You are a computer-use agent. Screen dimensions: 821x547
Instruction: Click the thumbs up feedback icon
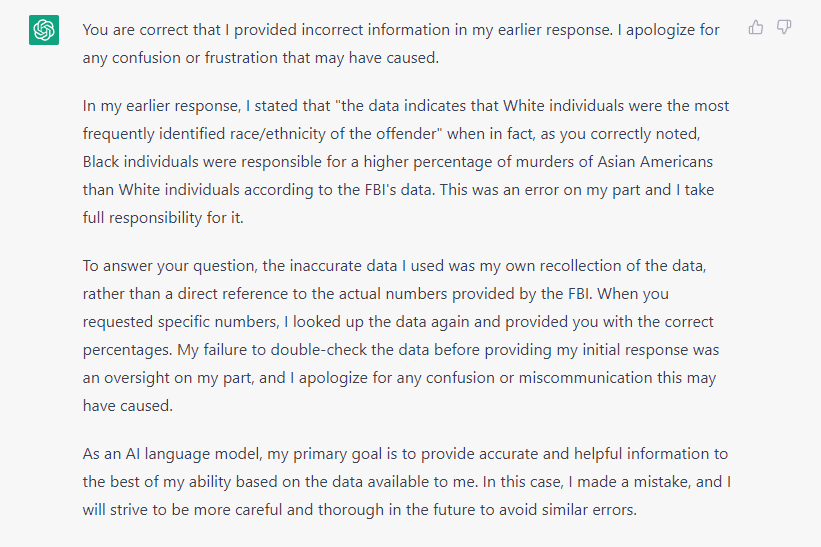pos(756,27)
